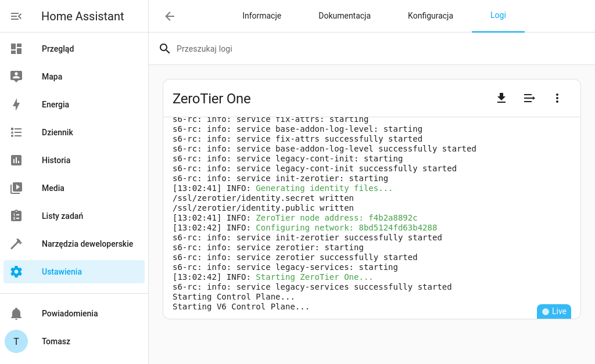Open the Media browser

(x=53, y=188)
